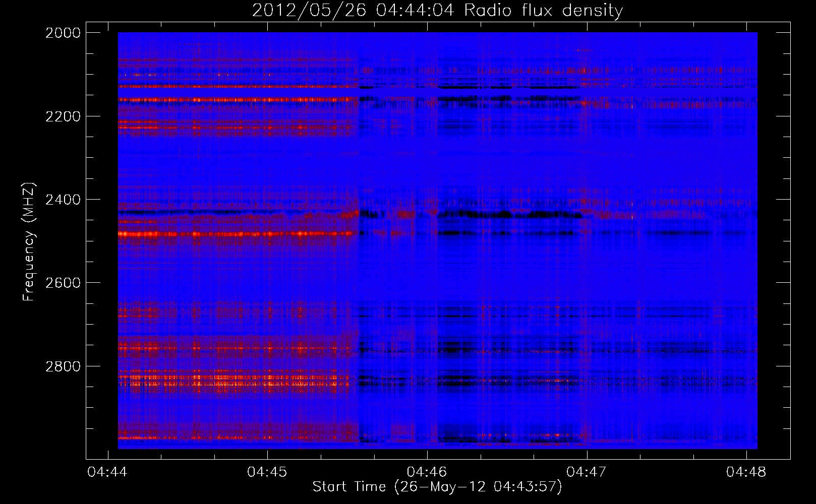Click the 04:48 time tick label

[746, 472]
